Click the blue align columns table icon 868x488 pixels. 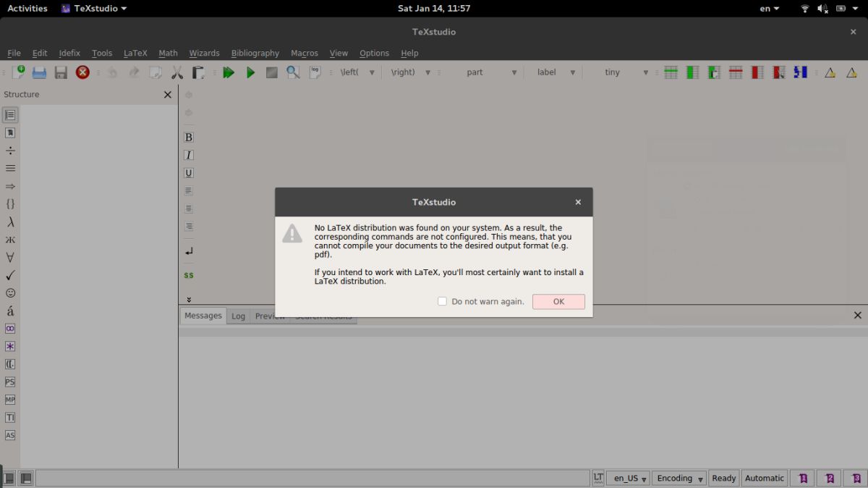(x=801, y=72)
